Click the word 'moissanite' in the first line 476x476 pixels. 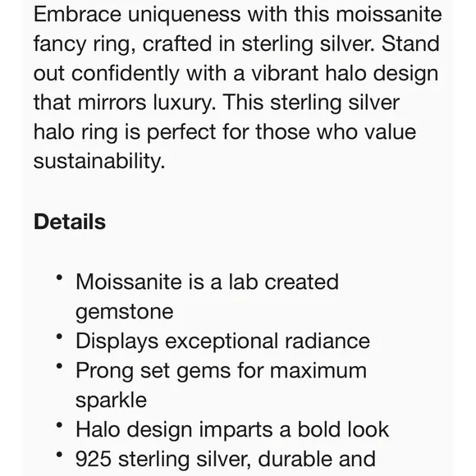pyautogui.click(x=388, y=14)
